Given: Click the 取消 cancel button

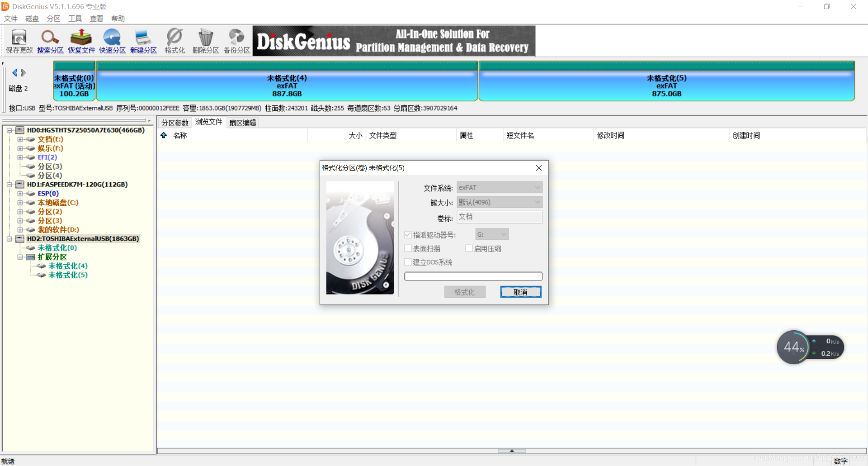Looking at the screenshot, I should click(x=521, y=292).
